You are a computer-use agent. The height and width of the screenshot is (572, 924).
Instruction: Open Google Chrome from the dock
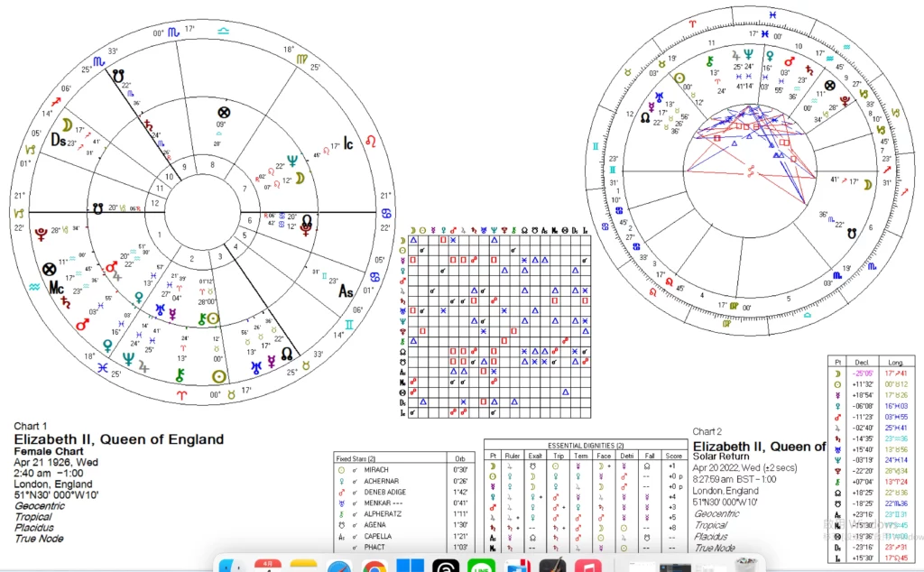(x=375, y=565)
